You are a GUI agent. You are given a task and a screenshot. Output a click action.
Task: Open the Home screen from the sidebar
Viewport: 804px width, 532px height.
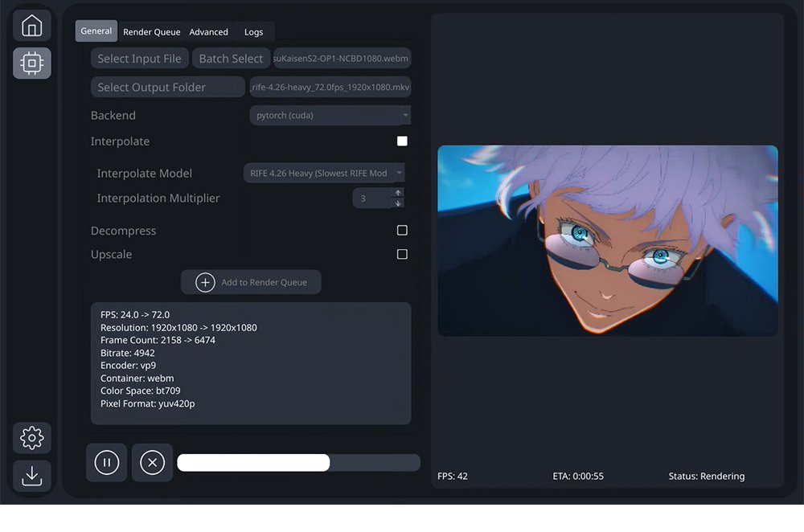click(31, 25)
